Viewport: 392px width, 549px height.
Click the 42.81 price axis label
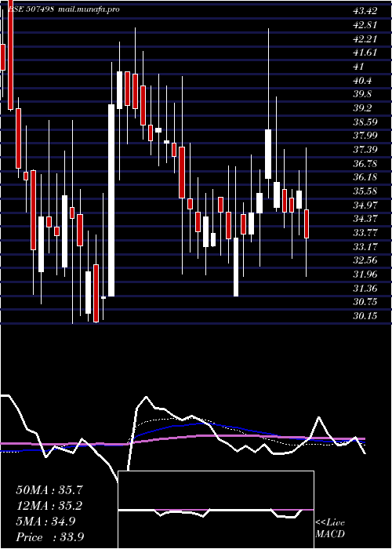(365, 25)
